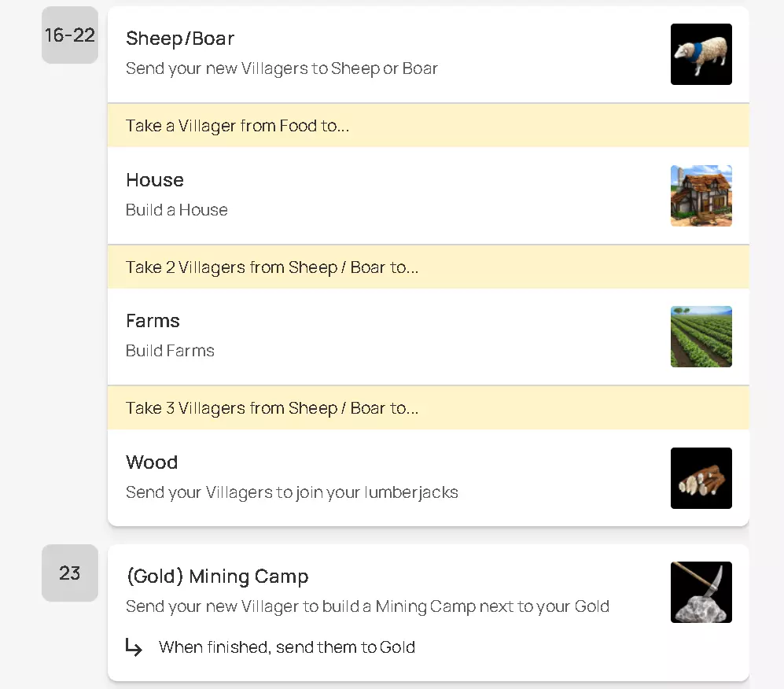784x689 pixels.
Task: Open the (Gold) Mining Camp heading
Action: (x=217, y=577)
